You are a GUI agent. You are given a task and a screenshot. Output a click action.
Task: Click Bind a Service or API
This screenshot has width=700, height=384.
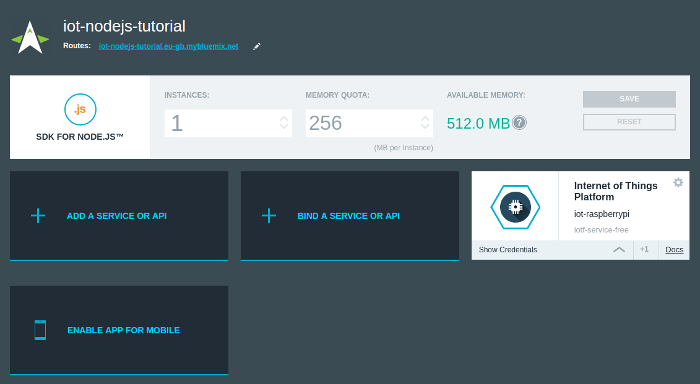coord(350,216)
